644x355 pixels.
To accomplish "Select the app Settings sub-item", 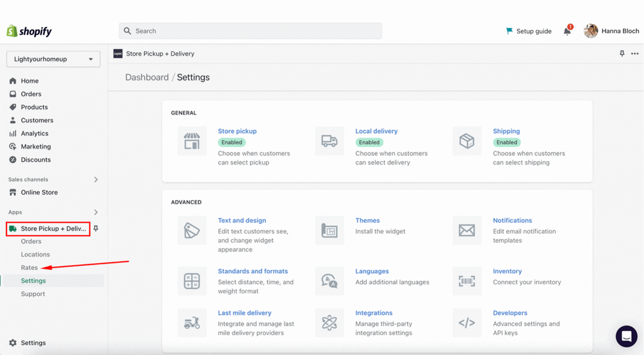I will click(x=33, y=281).
